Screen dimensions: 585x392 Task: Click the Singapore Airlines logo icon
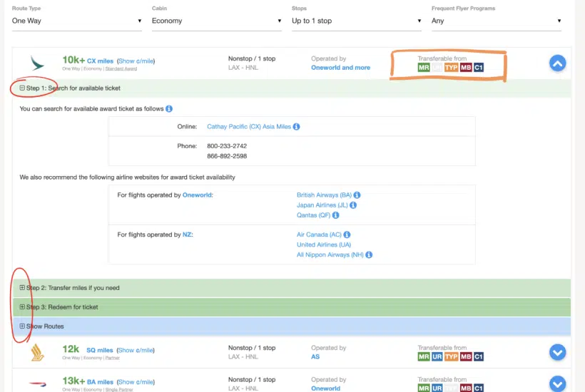pos(37,352)
